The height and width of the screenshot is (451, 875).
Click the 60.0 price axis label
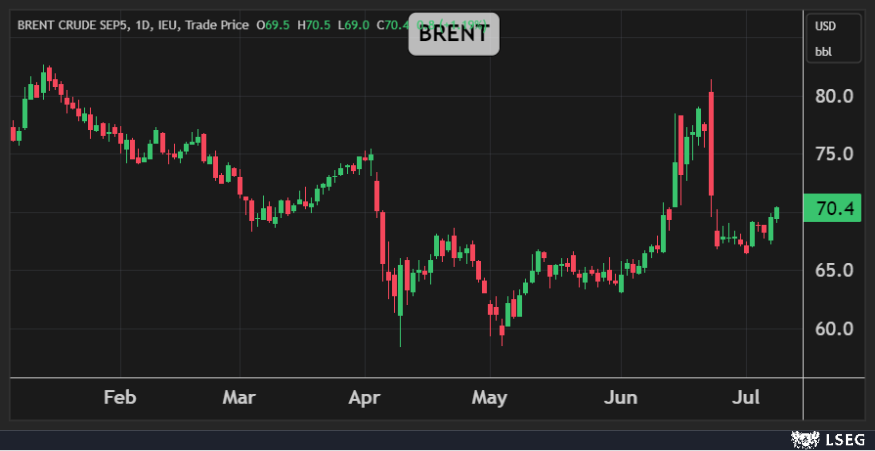coord(833,329)
